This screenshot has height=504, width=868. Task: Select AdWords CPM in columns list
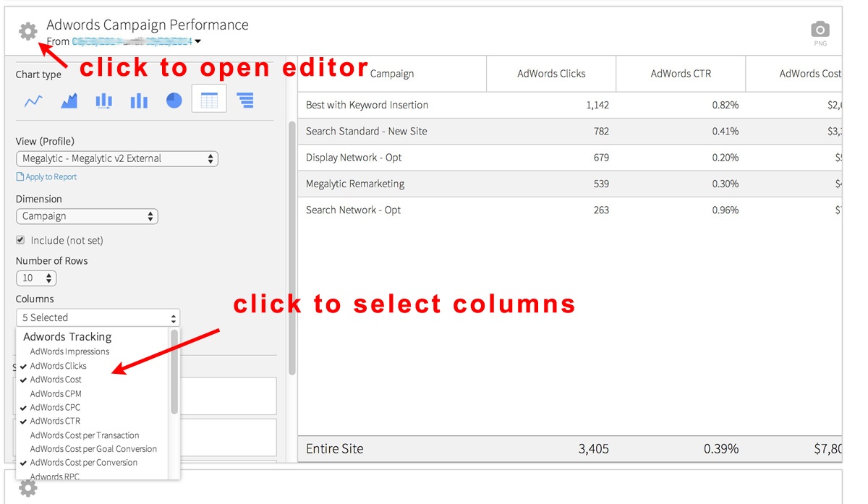tap(56, 393)
